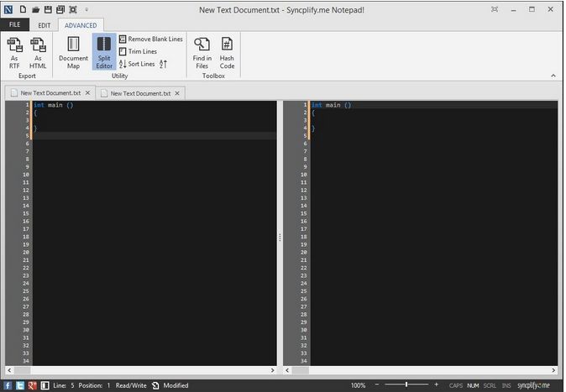Click the full screen icon in quick access toolbar
Screen dimensions: 566x392
tap(73, 9)
